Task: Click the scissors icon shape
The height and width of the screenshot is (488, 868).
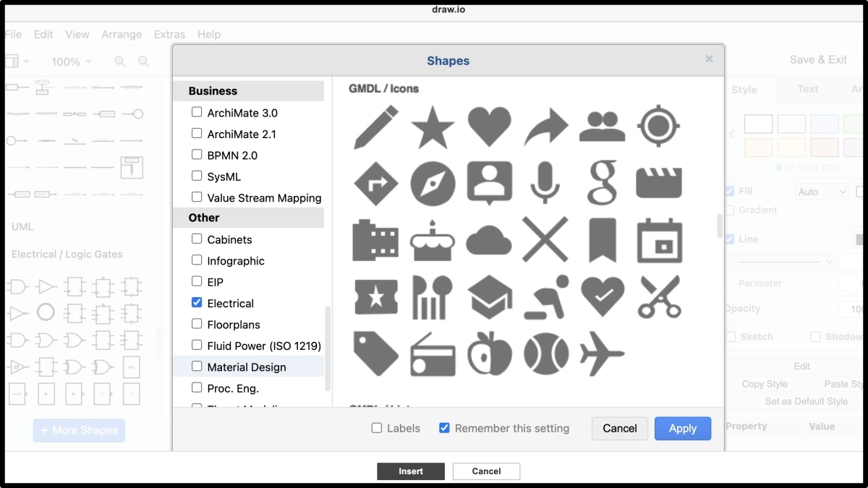Action: [x=659, y=296]
